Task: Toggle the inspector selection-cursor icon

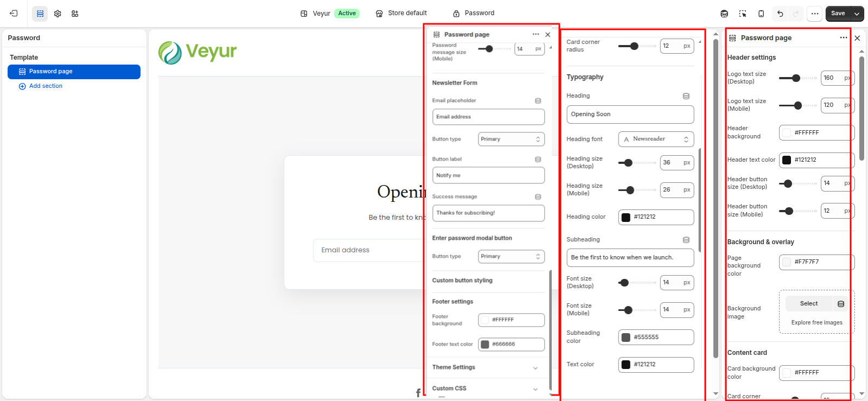Action: point(743,14)
